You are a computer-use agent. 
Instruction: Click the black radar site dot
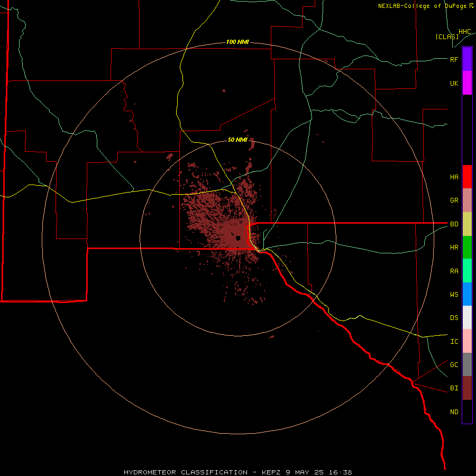click(x=239, y=237)
